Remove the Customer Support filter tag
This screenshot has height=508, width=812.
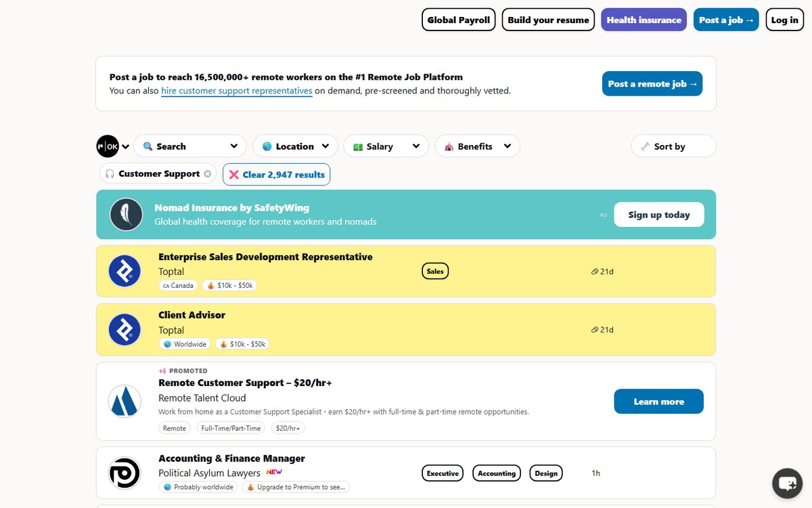(208, 174)
